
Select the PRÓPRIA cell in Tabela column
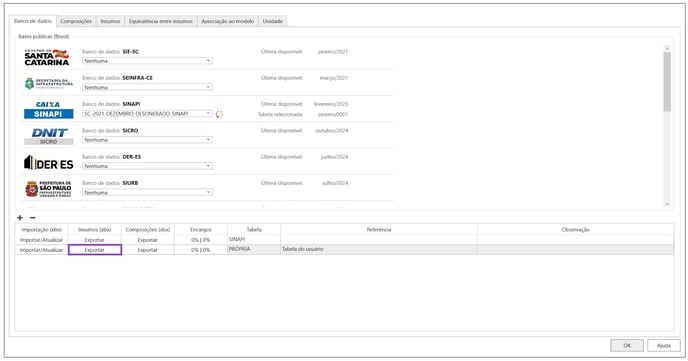pos(254,250)
